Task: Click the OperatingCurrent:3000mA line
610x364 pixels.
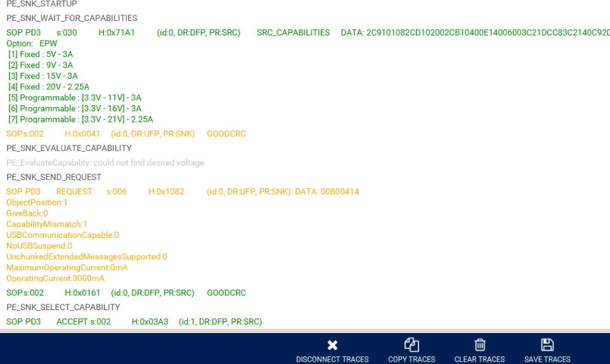Action: click(55, 278)
